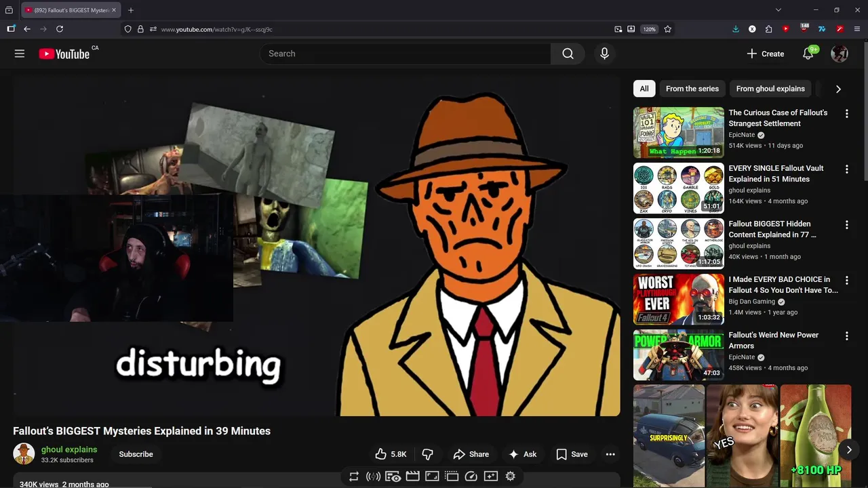Open EVERY SINGLE Fallout Vault thumbnail
Screen dimensions: 868x488
click(x=679, y=188)
